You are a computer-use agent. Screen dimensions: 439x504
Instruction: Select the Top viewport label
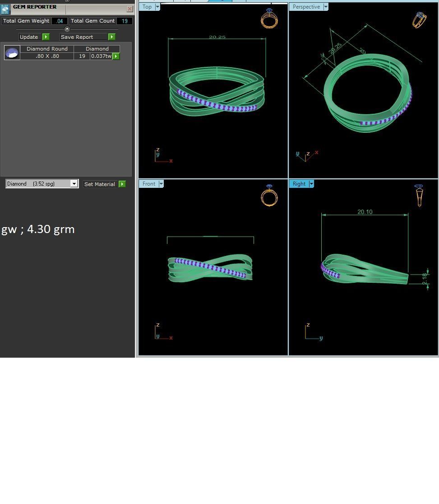(x=147, y=7)
